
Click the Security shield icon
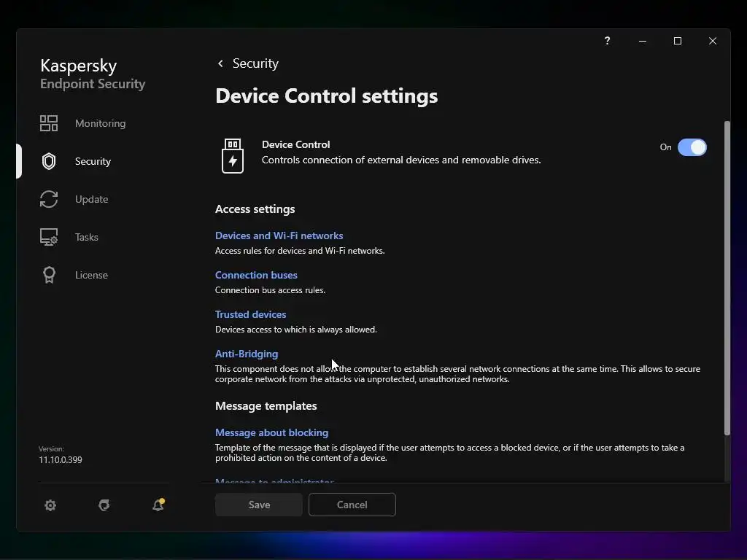click(x=49, y=161)
